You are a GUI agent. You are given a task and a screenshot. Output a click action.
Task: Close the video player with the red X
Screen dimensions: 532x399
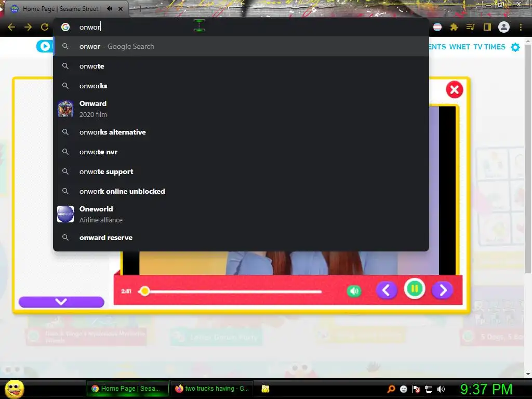point(454,89)
